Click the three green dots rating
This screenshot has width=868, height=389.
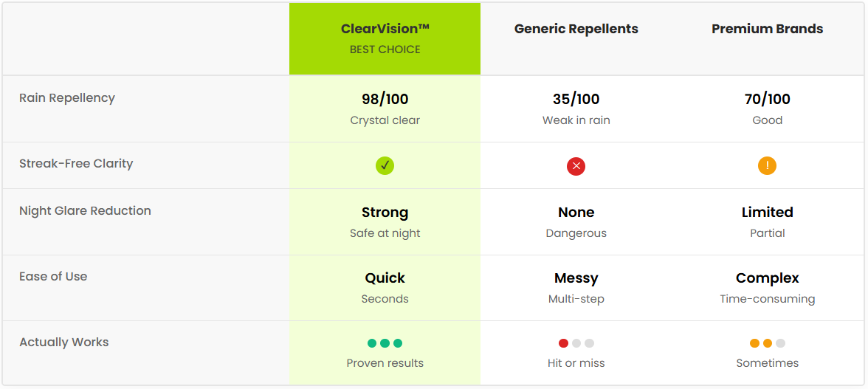click(x=385, y=343)
